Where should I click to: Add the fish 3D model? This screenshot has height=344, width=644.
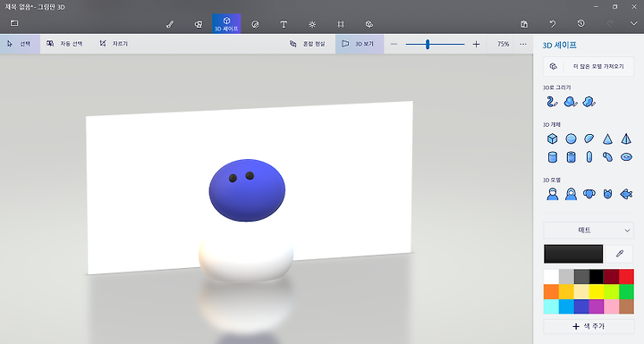[x=626, y=194]
